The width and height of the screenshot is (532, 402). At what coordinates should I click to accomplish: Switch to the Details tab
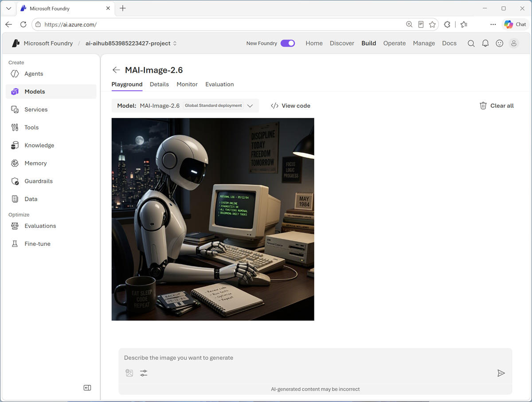[159, 84]
